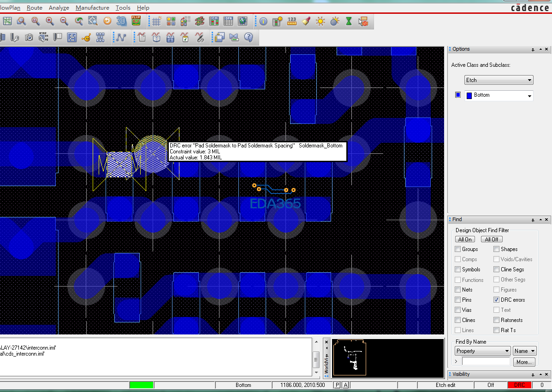The width and height of the screenshot is (552, 392).
Task: Open the Analyze menu
Action: [x=59, y=8]
